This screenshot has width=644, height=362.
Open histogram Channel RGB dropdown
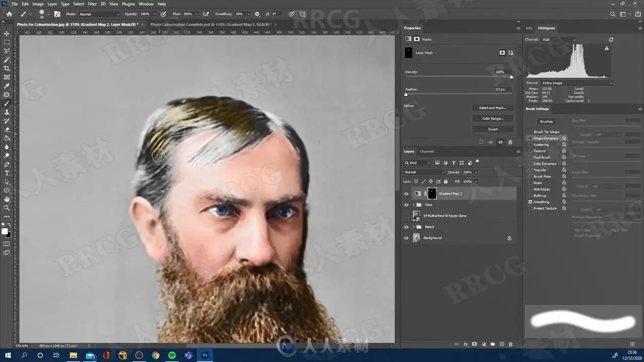[x=558, y=39]
